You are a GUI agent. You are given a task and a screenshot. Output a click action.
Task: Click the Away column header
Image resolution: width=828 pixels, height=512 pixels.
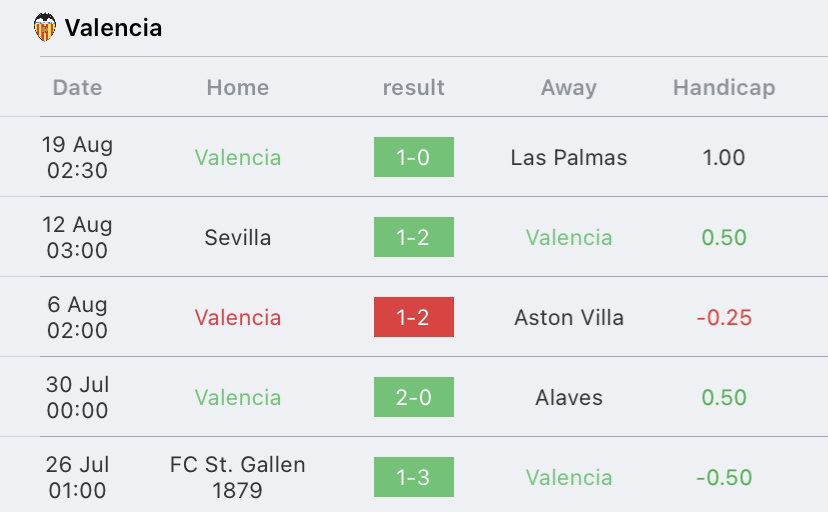point(569,88)
